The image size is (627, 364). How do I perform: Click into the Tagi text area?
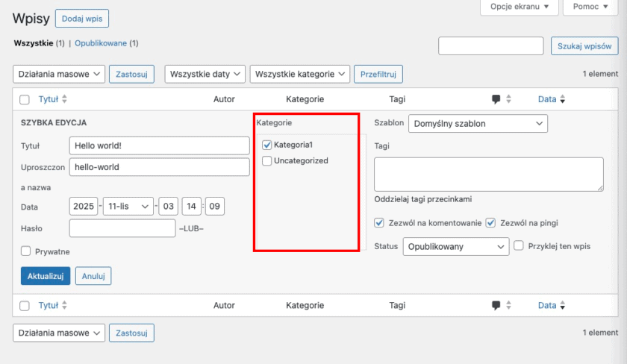pyautogui.click(x=488, y=175)
